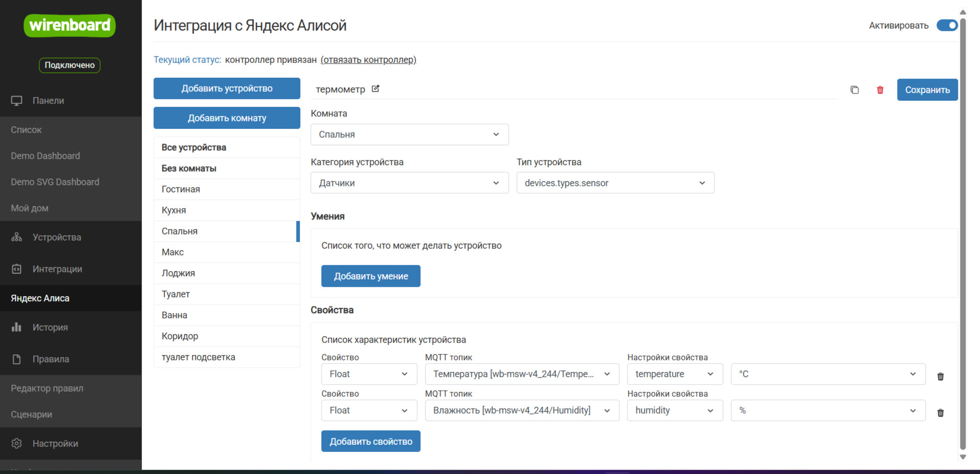
Task: Open the Float type dropdown in the humidity row
Action: (369, 410)
